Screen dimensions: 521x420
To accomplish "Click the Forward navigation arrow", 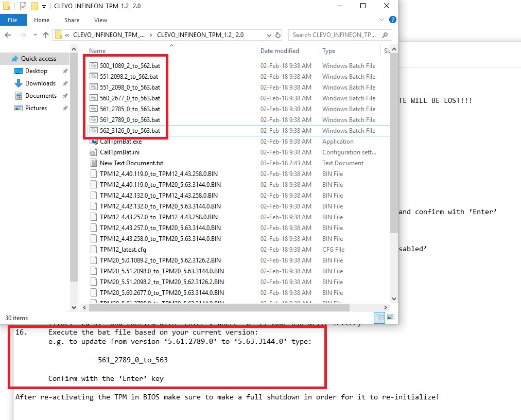I will click(23, 35).
